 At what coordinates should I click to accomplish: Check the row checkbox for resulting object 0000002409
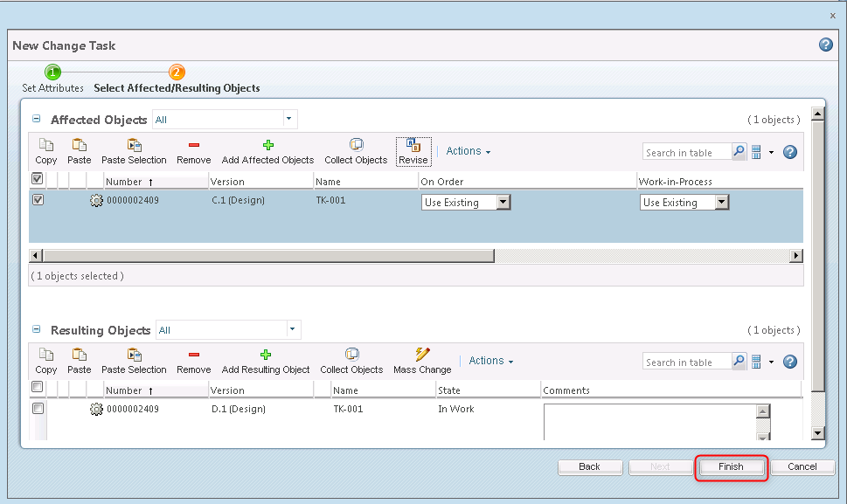38,407
